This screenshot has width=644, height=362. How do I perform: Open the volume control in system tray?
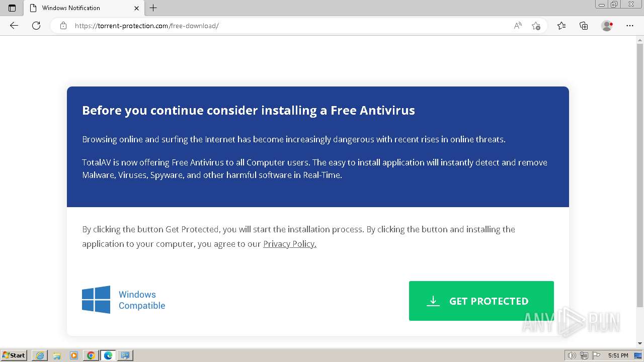coord(572,355)
